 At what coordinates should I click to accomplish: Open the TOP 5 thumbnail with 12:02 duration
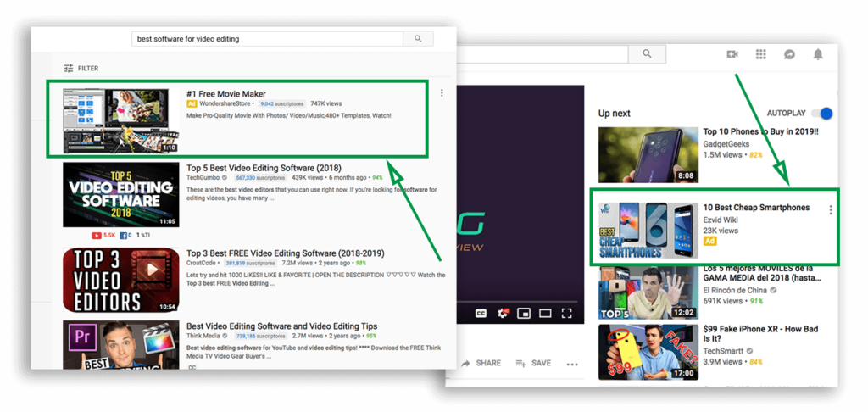648,292
